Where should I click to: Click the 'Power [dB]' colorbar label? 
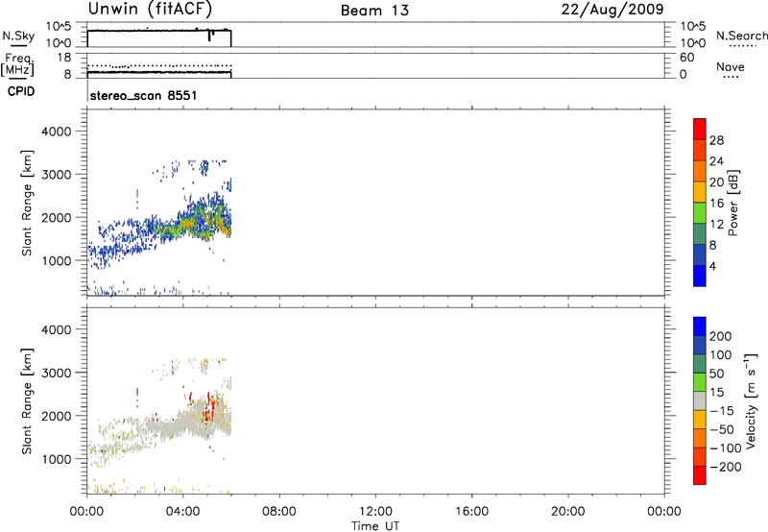(732, 203)
